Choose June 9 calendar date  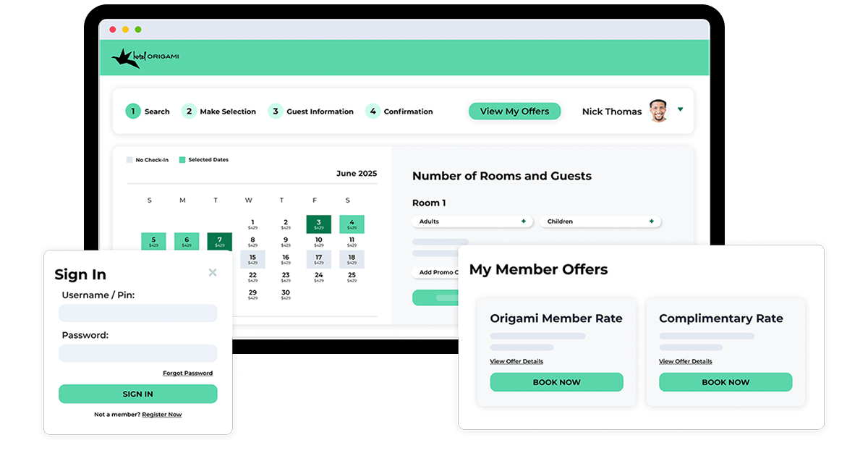tap(286, 242)
